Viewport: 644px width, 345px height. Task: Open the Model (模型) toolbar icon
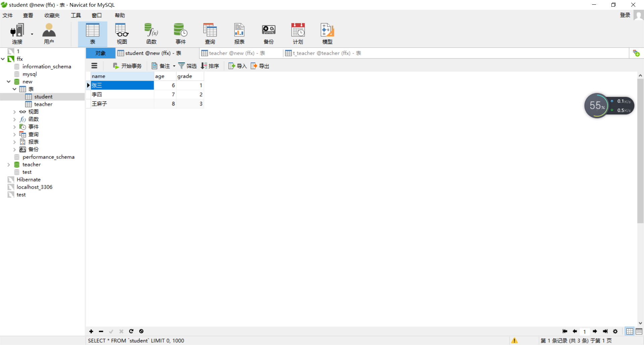point(327,33)
